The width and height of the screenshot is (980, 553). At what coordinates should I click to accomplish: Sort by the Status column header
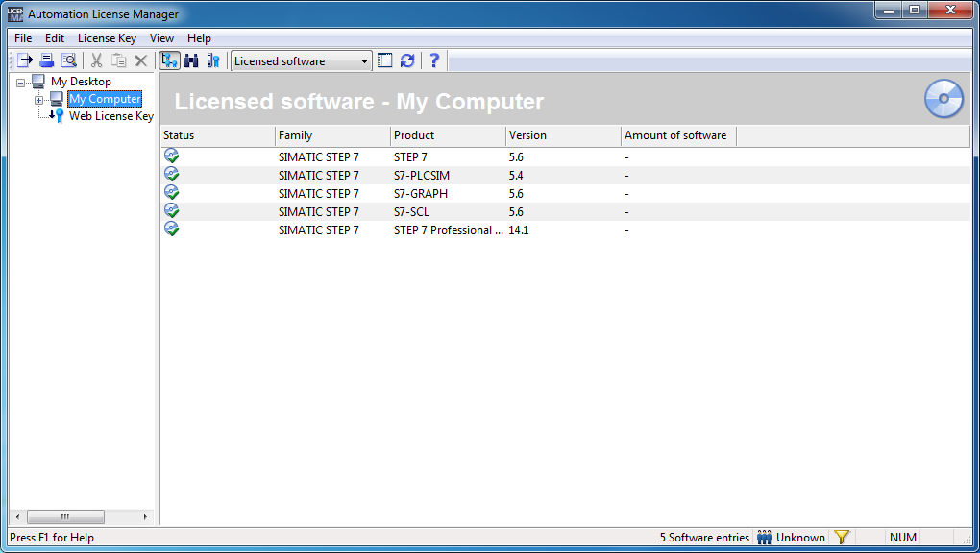[x=217, y=135]
